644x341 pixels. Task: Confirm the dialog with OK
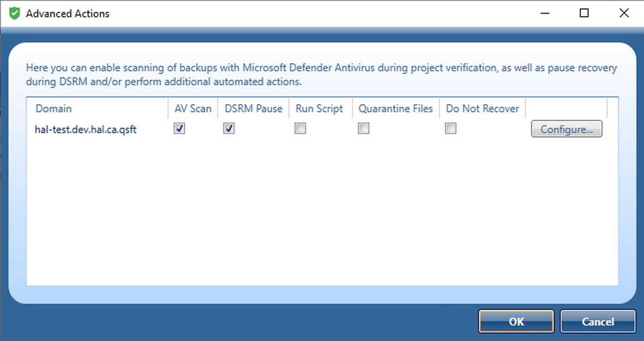[x=516, y=322]
